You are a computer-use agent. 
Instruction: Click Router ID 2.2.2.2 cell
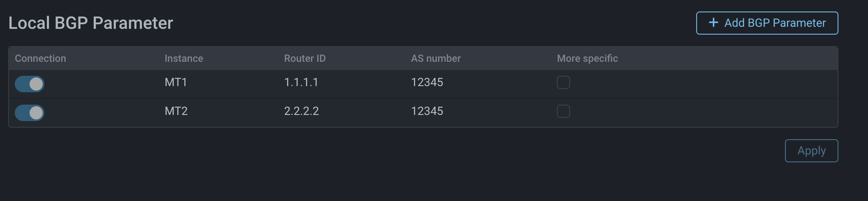(301, 111)
